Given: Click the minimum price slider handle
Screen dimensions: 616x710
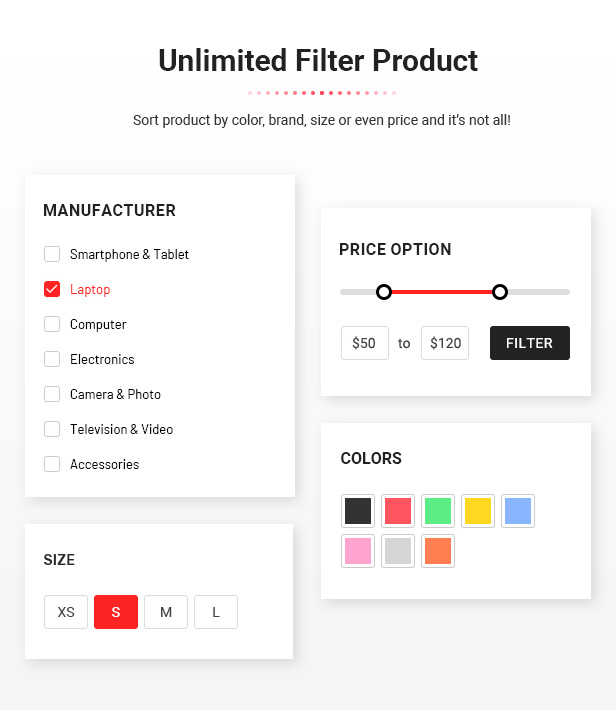Looking at the screenshot, I should [x=384, y=292].
